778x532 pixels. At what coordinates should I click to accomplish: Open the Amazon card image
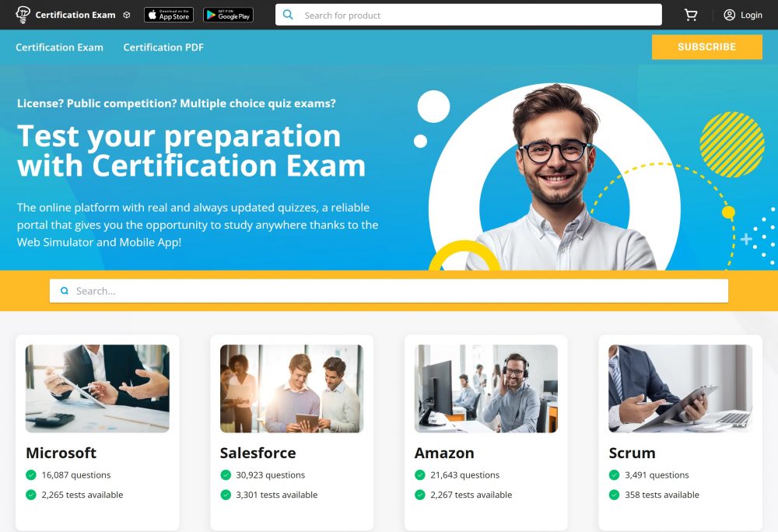[486, 389]
